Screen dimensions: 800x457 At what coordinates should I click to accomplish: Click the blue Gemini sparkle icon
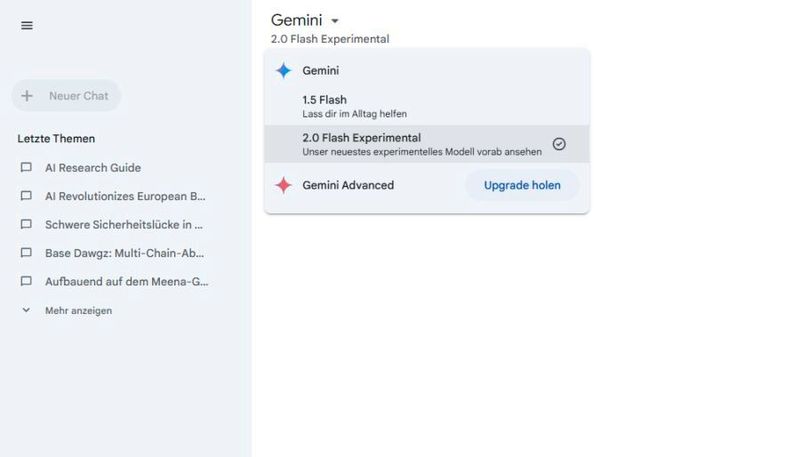(x=284, y=71)
